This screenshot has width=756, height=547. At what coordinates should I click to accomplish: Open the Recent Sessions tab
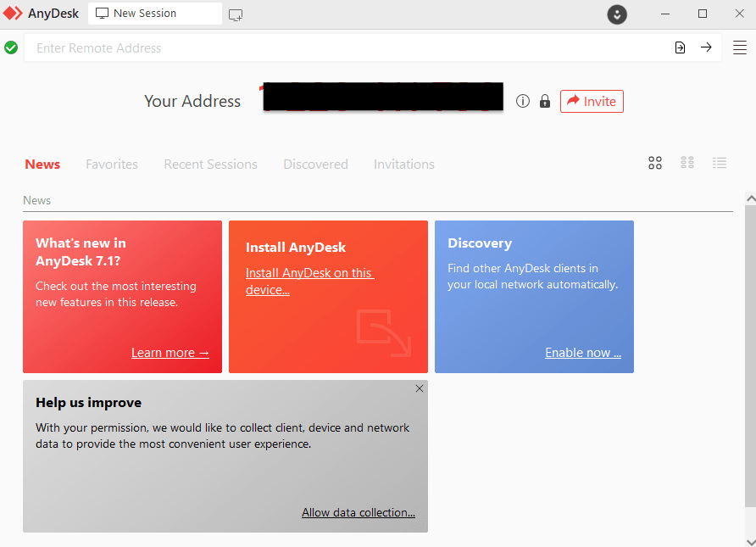pos(211,164)
